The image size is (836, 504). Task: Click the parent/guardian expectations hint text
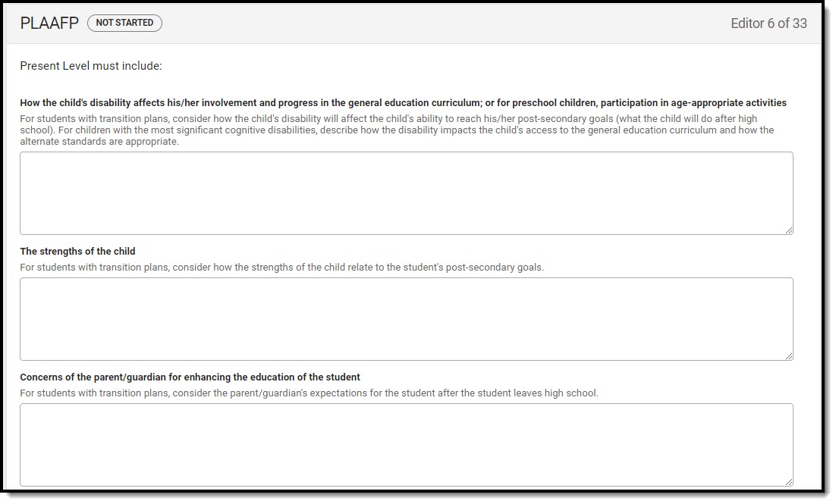[x=310, y=393]
